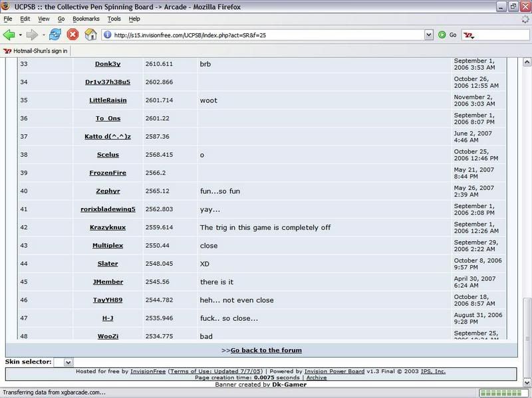Image resolution: width=532 pixels, height=398 pixels.
Task: Click score 2610.611 in row 33
Action: [159, 64]
